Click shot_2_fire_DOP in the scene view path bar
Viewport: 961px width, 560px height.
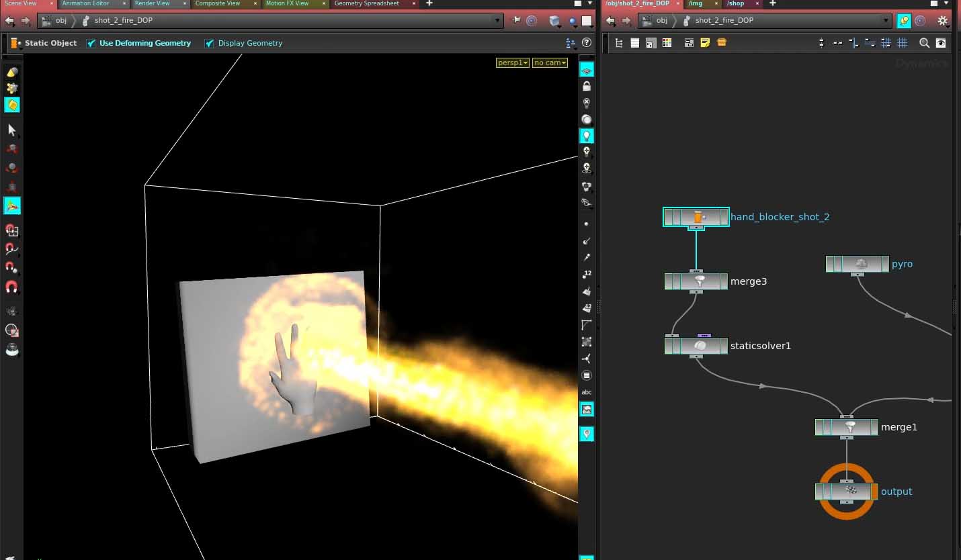coord(123,21)
